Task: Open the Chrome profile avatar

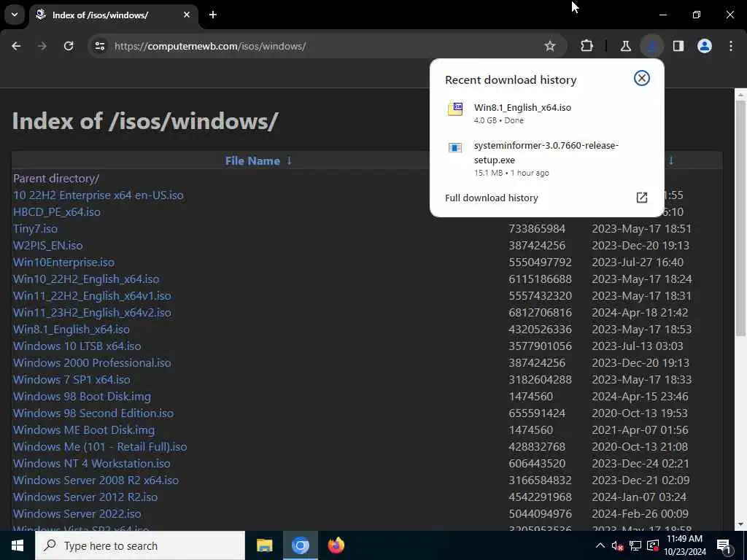Action: 705,46
